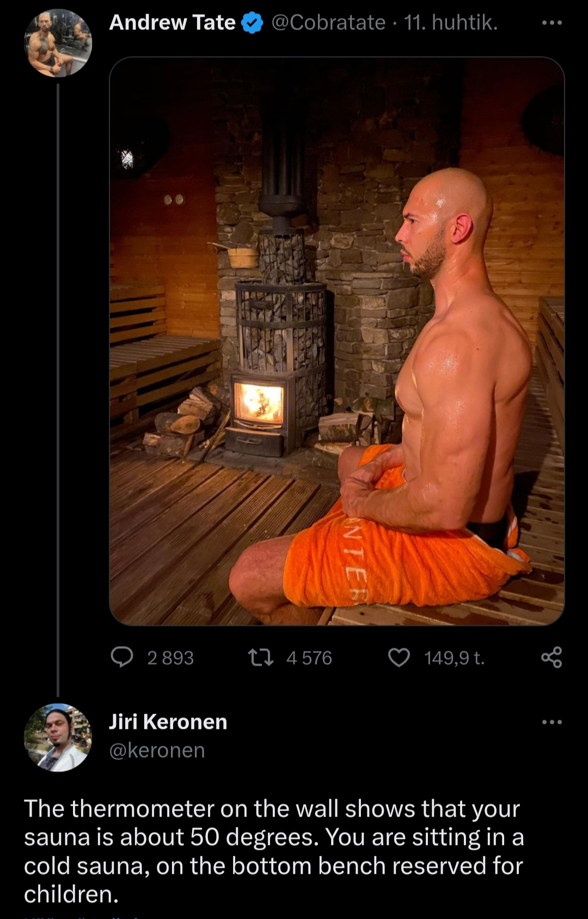This screenshot has width=588, height=919.
Task: Open the sauna photo in full view
Action: coord(337,341)
